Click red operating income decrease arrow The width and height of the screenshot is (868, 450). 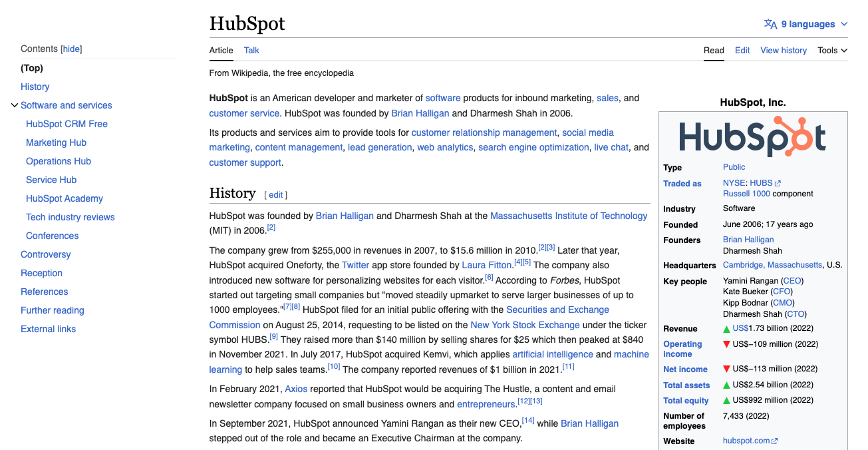point(727,344)
